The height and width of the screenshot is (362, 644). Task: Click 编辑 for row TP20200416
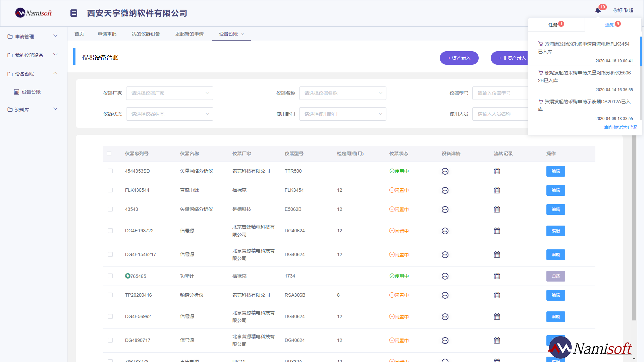[x=556, y=295]
